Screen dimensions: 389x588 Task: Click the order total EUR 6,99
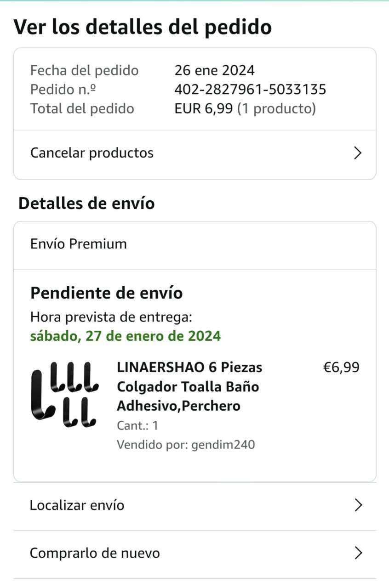(x=204, y=108)
